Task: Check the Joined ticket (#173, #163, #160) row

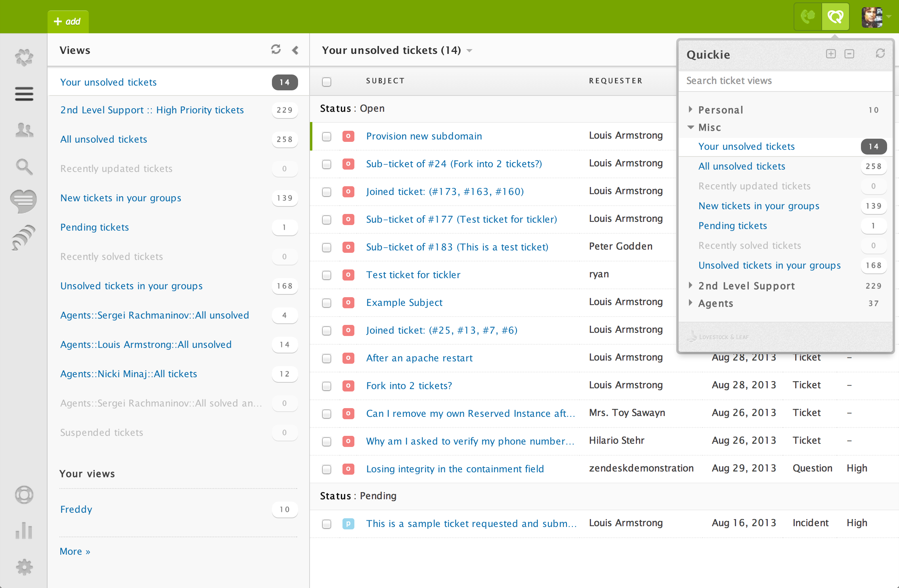Action: pos(327,192)
